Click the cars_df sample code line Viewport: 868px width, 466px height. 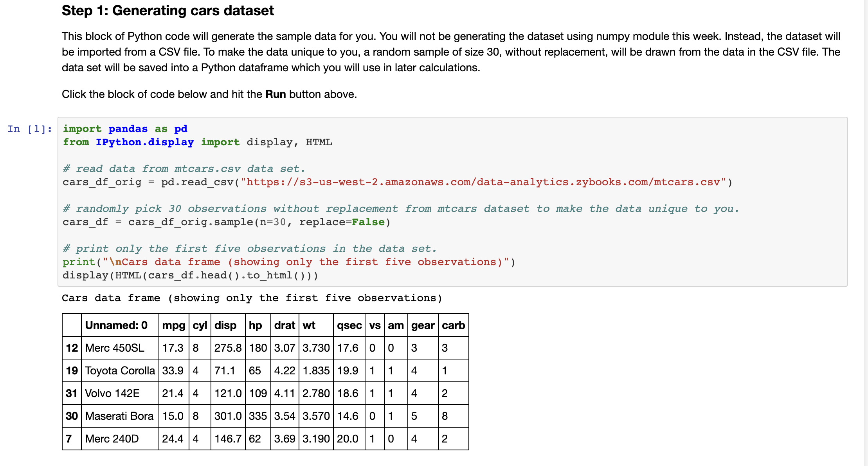[226, 222]
